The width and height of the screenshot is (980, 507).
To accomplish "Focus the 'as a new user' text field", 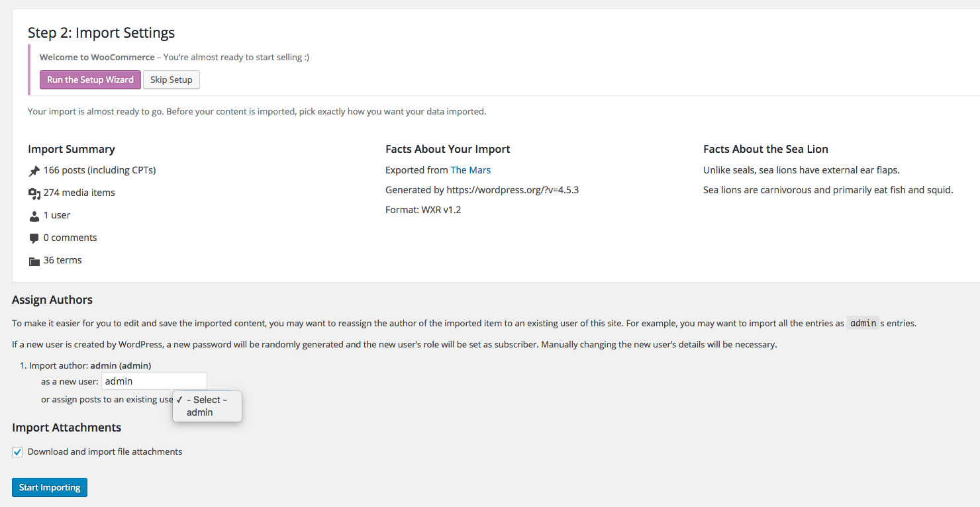I will click(154, 381).
